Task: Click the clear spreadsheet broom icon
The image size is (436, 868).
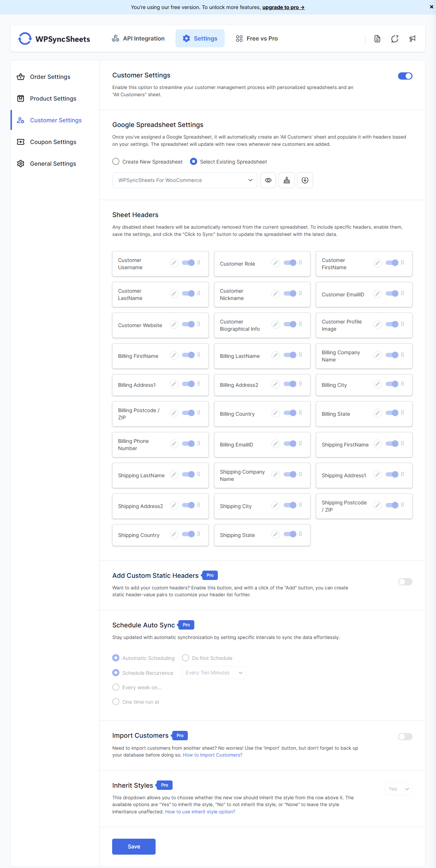Action: tap(287, 180)
